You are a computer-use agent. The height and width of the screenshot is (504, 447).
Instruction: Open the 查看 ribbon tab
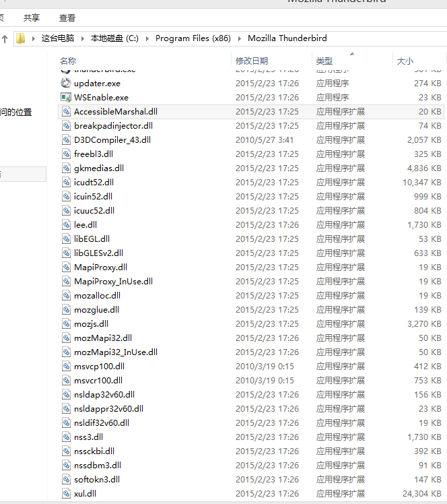pos(67,18)
